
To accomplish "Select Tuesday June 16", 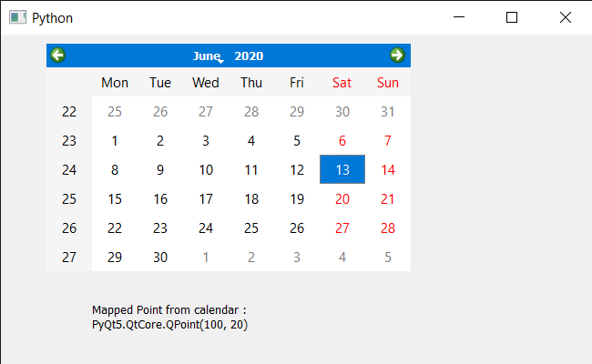I will (160, 198).
